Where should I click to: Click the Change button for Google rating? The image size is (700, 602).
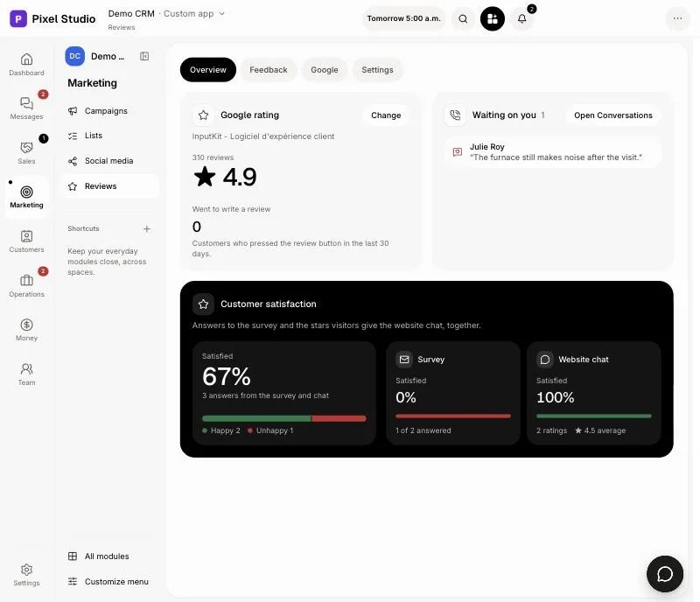click(x=386, y=115)
